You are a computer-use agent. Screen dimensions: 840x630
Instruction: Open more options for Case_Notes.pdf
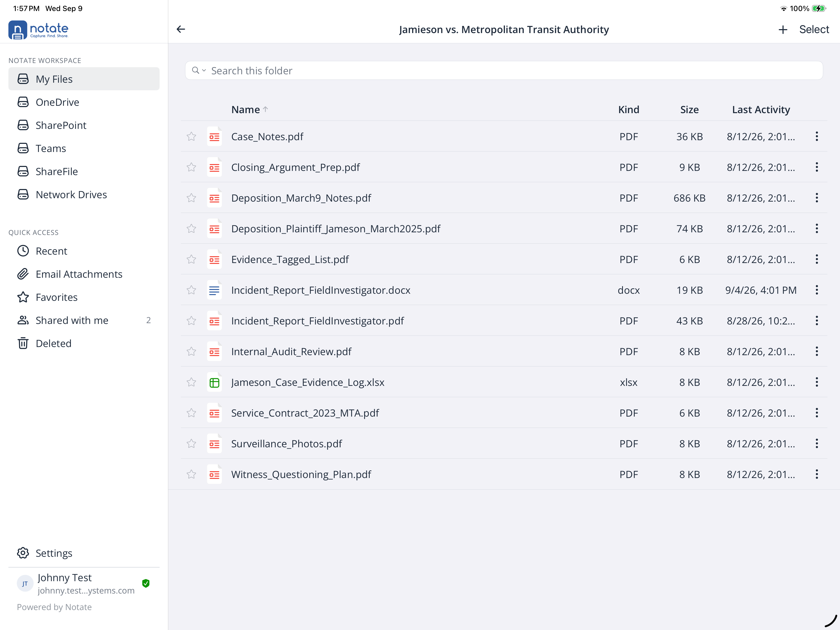coord(816,136)
